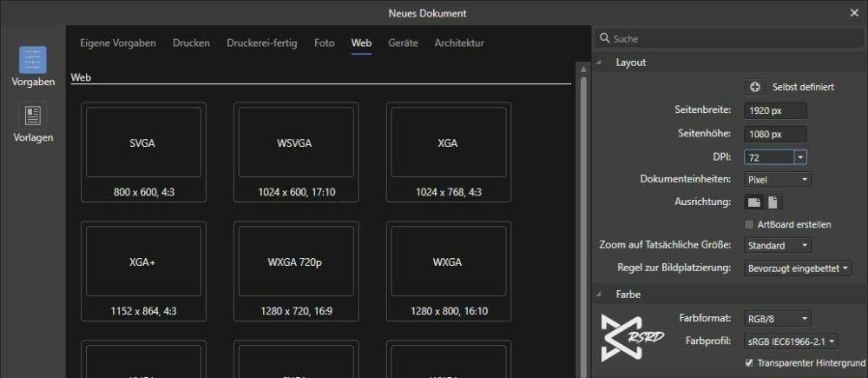
Task: Select the Vorgaben presets icon
Action: click(x=33, y=61)
